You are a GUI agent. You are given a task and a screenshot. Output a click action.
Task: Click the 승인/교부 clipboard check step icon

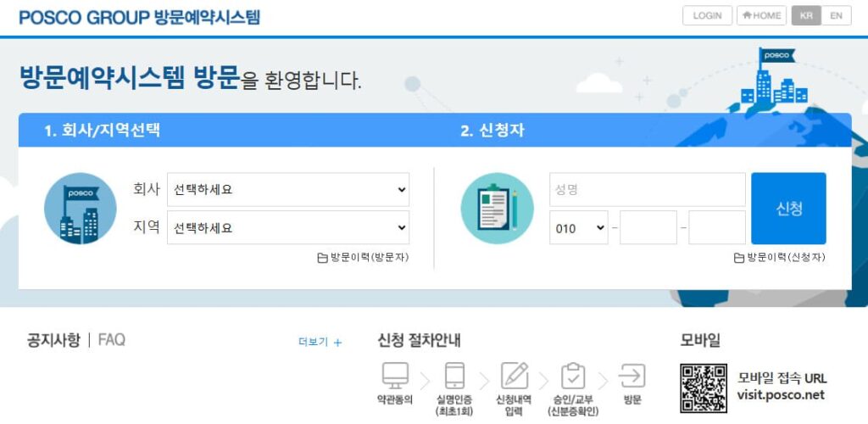(574, 376)
